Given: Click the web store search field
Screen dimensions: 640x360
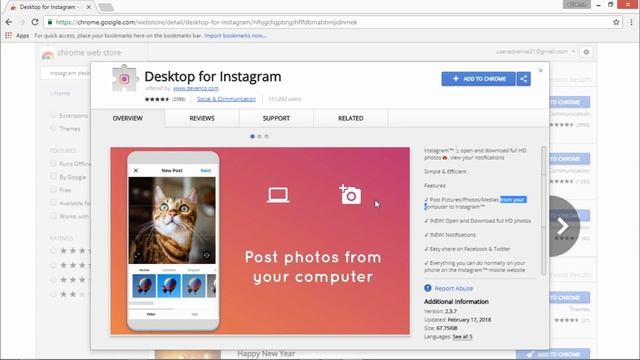Looking at the screenshot, I should (x=65, y=73).
